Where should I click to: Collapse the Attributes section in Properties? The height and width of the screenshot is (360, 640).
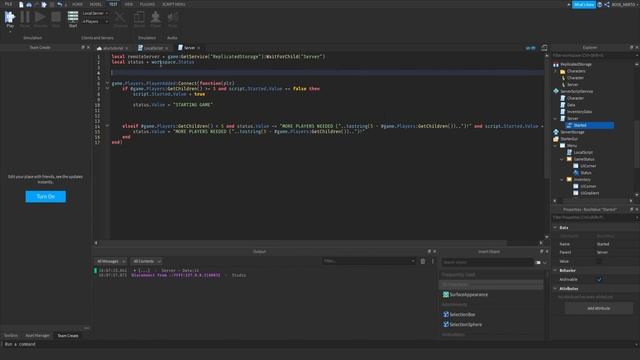555,289
